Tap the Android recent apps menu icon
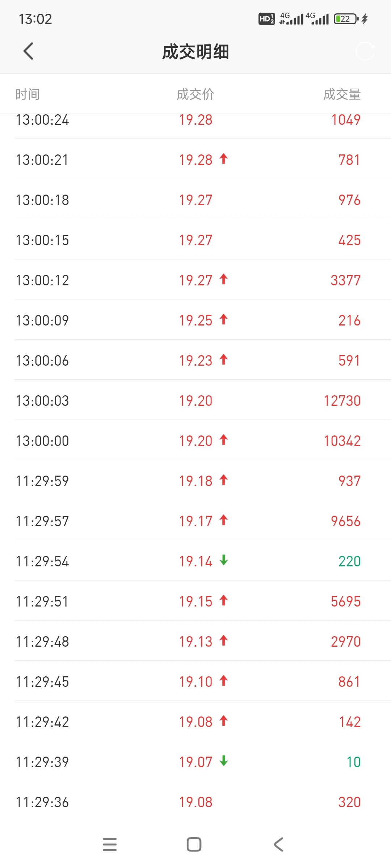This screenshot has height=868, width=391. pyautogui.click(x=110, y=844)
